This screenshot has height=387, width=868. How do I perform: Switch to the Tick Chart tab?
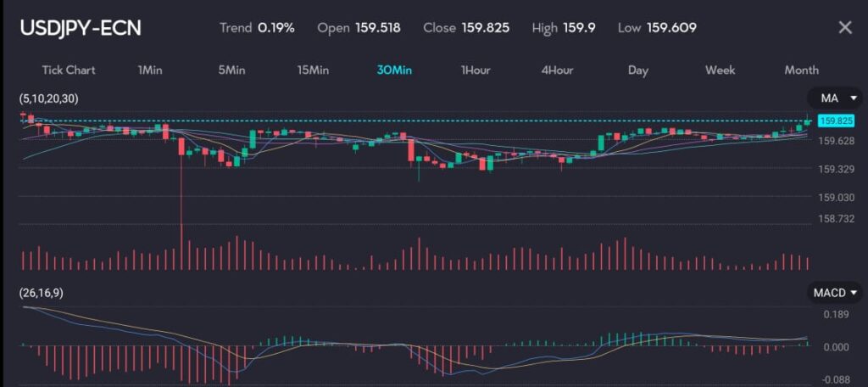[69, 70]
